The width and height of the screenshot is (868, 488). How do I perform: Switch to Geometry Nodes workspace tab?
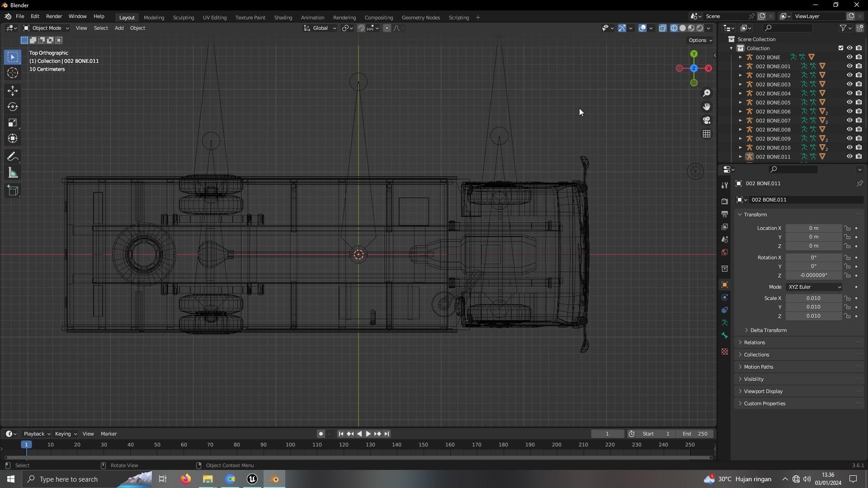coord(420,18)
